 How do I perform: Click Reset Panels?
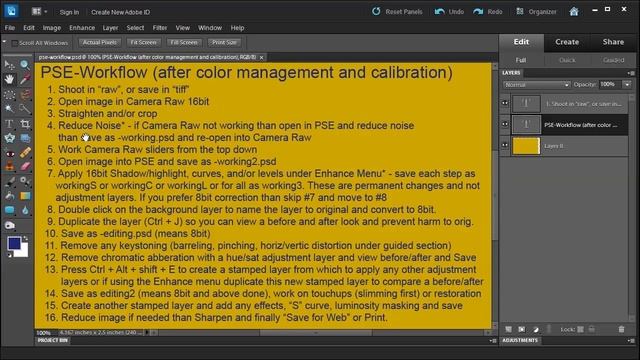pyautogui.click(x=397, y=11)
